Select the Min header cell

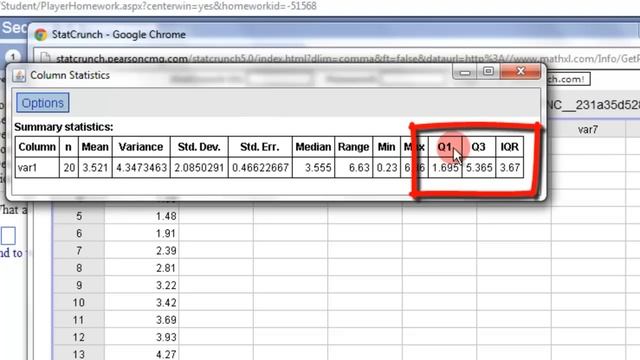pos(386,147)
